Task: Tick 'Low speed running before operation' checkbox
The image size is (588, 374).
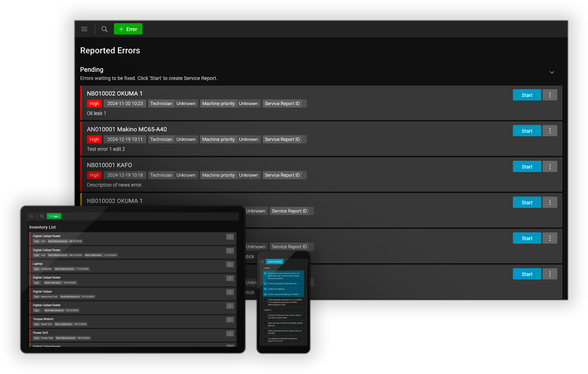Action: 265,339
